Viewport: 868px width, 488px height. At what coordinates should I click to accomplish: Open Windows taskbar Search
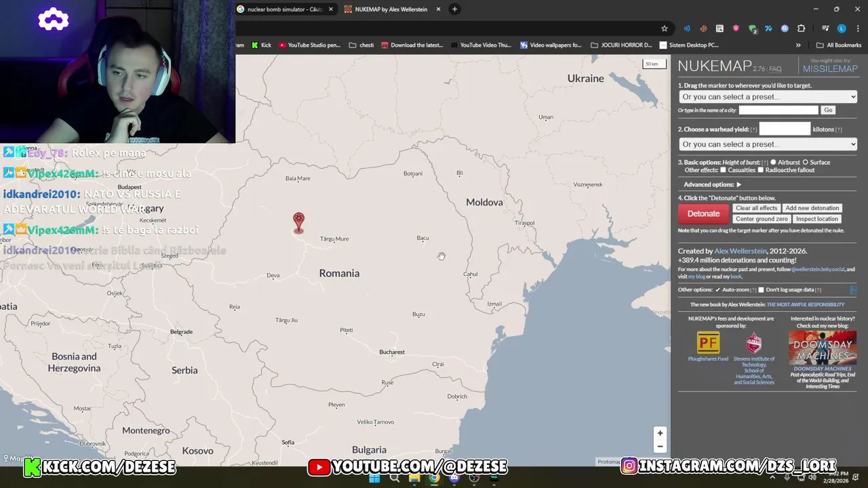coord(394,478)
